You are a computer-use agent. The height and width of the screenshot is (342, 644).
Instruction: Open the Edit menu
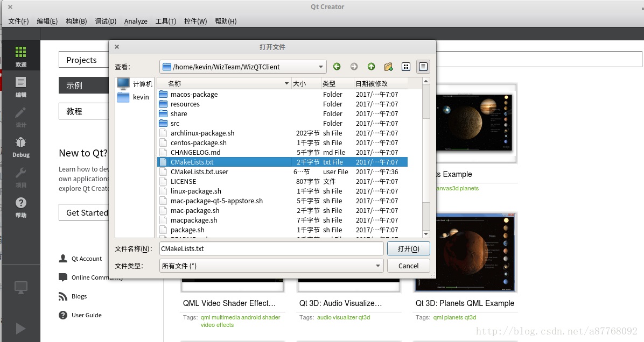47,22
